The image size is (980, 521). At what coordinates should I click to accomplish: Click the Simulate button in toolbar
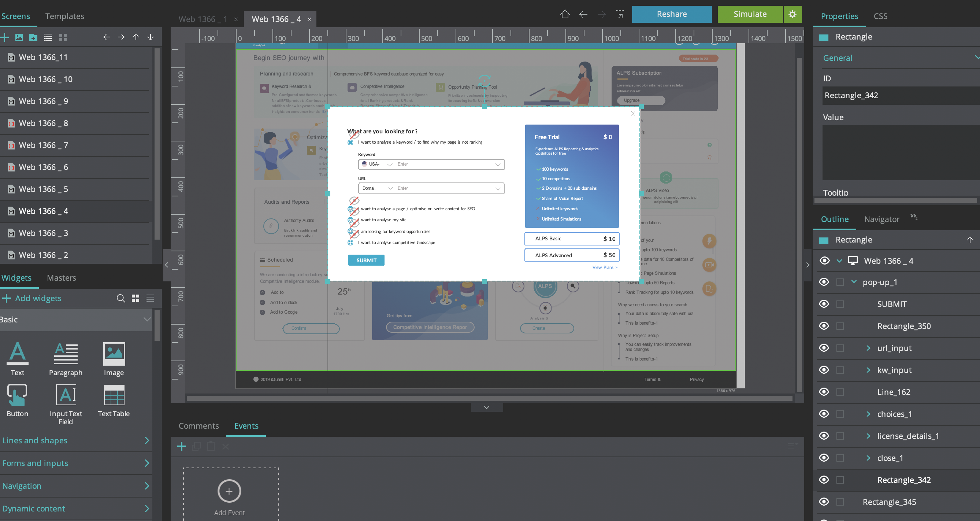click(750, 13)
